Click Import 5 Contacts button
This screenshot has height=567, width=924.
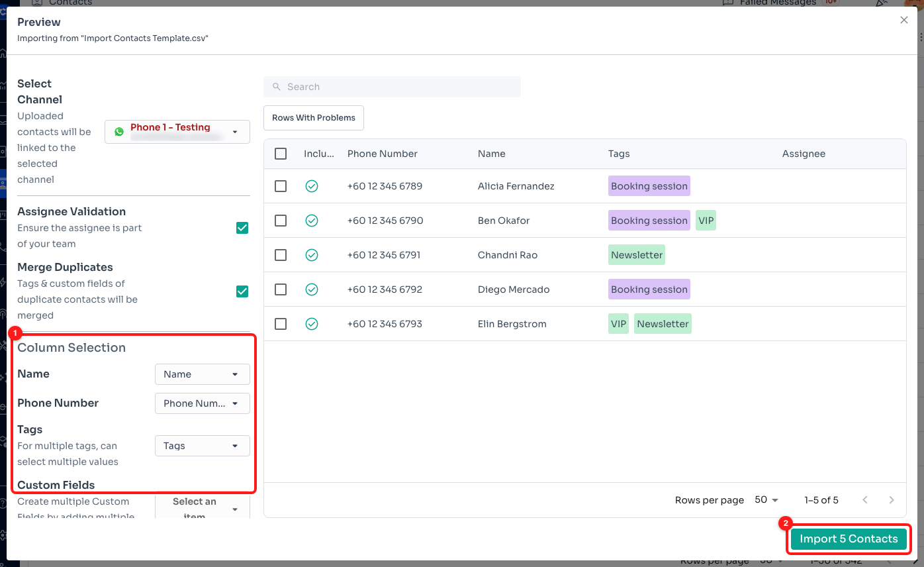[849, 539]
